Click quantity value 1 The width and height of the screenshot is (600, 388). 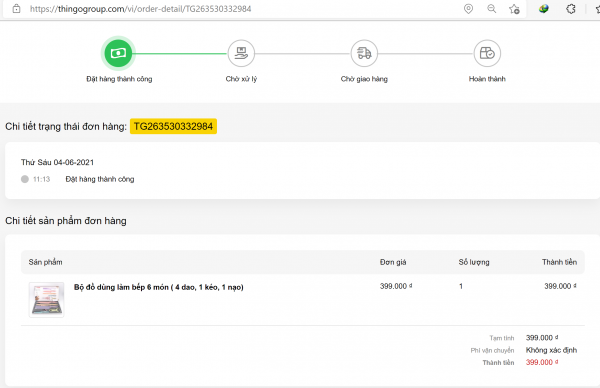(x=461, y=286)
